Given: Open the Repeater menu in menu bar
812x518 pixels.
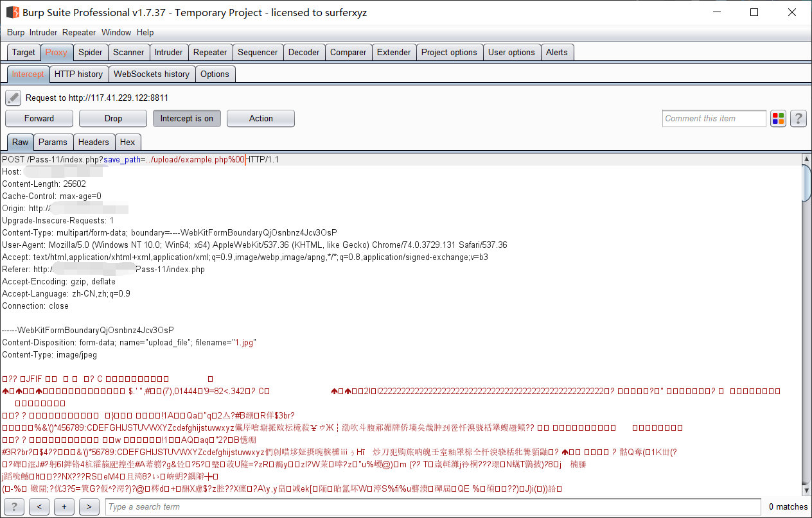Looking at the screenshot, I should (x=79, y=32).
